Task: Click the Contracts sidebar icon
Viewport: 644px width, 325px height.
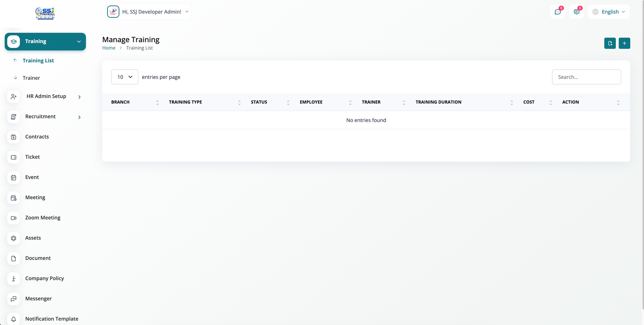Action: 14,137
